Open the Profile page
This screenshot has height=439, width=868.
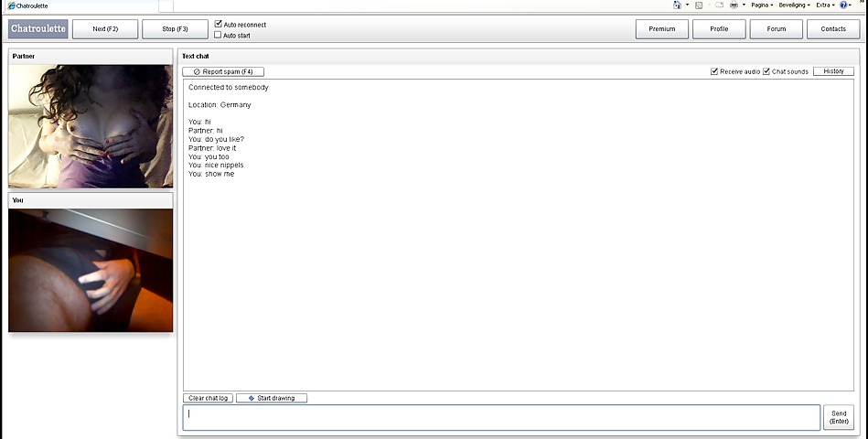tap(719, 28)
